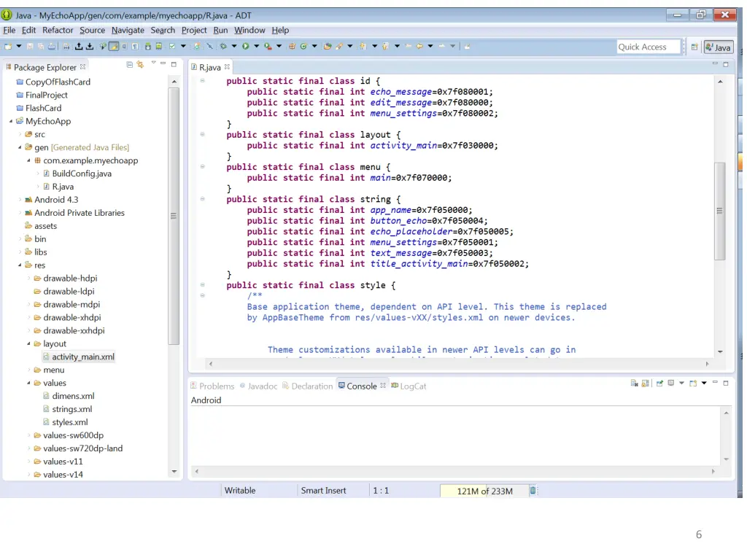Click the Save All toolbar icon
The width and height of the screenshot is (747, 560).
pos(41,46)
